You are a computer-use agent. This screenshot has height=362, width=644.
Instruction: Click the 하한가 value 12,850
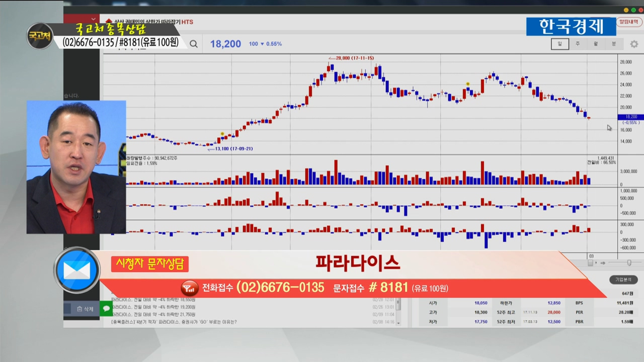[554, 303]
